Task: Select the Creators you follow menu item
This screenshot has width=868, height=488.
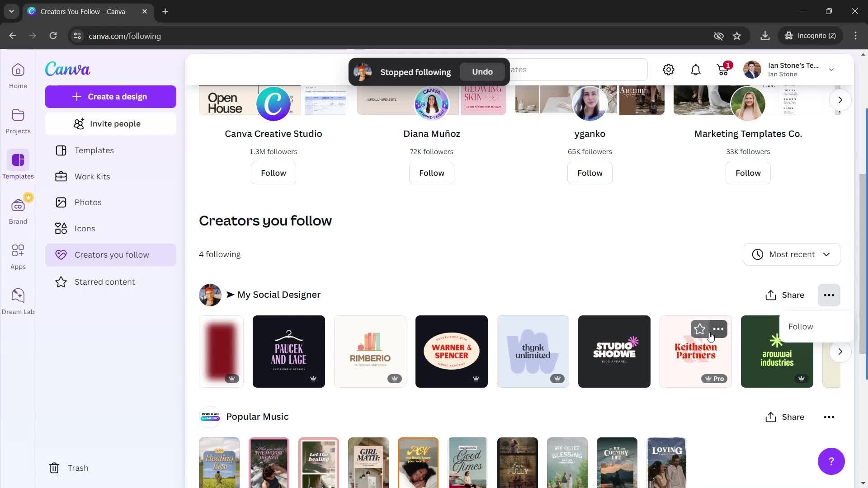Action: point(112,254)
